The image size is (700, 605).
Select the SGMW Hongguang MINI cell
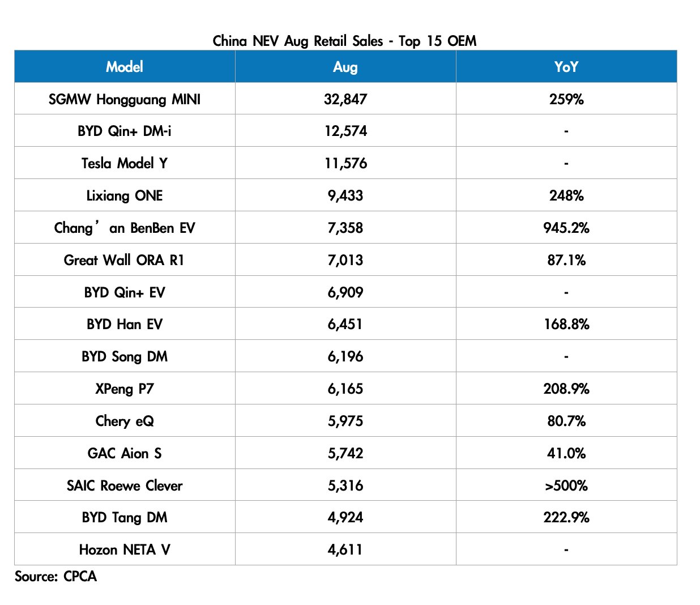[125, 99]
